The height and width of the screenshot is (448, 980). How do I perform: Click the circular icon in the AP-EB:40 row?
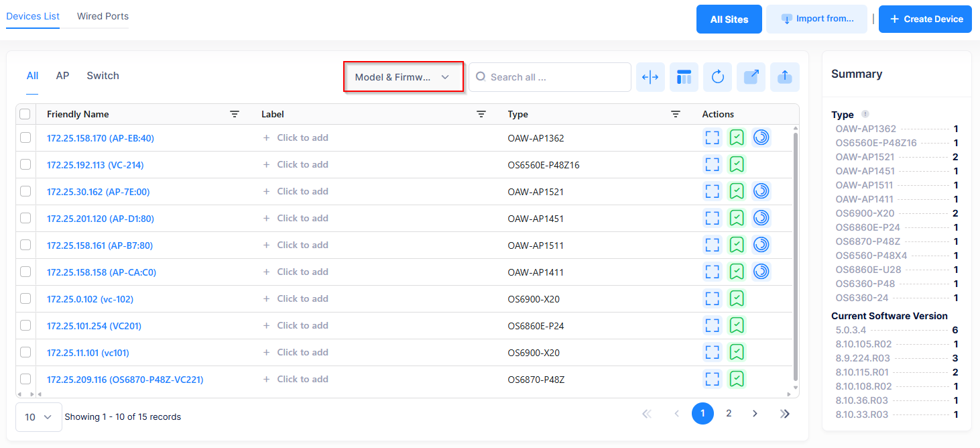[761, 137]
